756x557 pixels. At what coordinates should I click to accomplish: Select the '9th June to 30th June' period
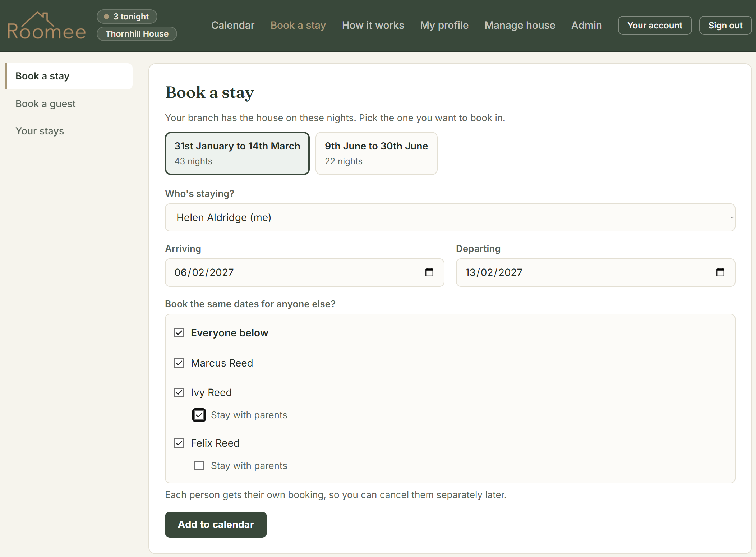pyautogui.click(x=377, y=153)
